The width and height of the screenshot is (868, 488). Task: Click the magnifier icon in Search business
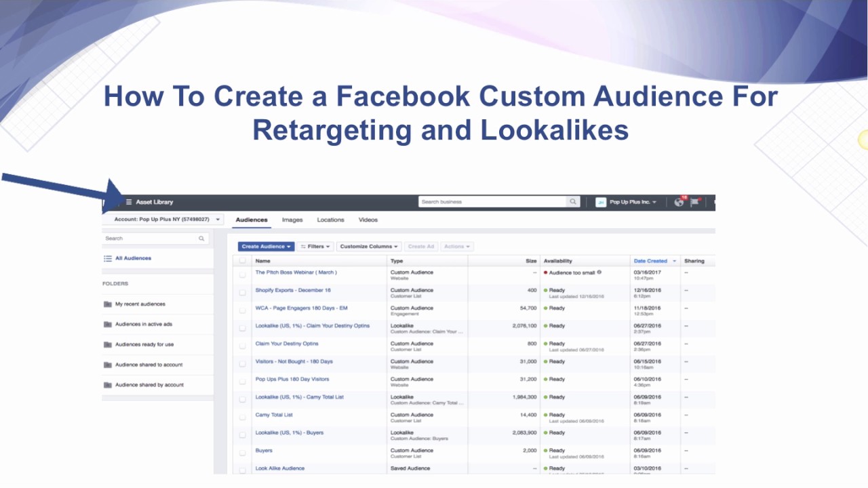[x=573, y=202]
